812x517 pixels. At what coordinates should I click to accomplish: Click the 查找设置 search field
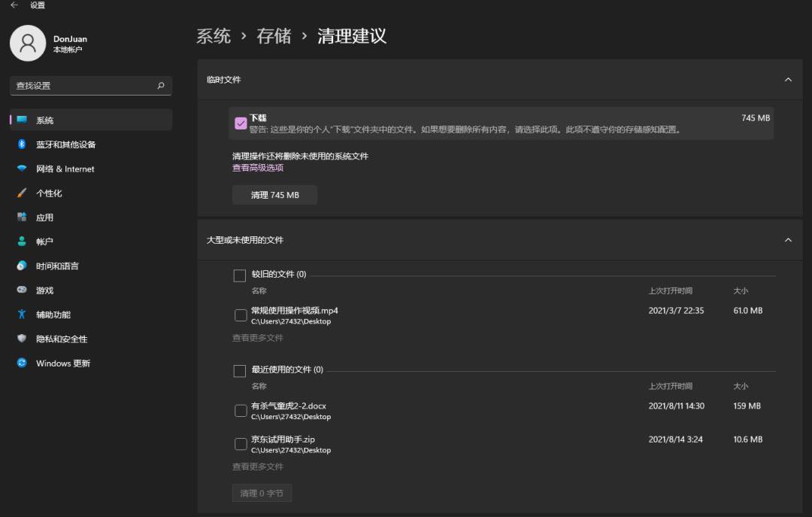pyautogui.click(x=91, y=86)
